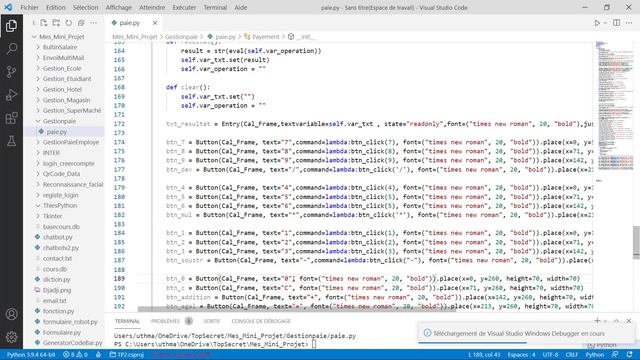Open editor more actions ellipsis

[x=629, y=23]
